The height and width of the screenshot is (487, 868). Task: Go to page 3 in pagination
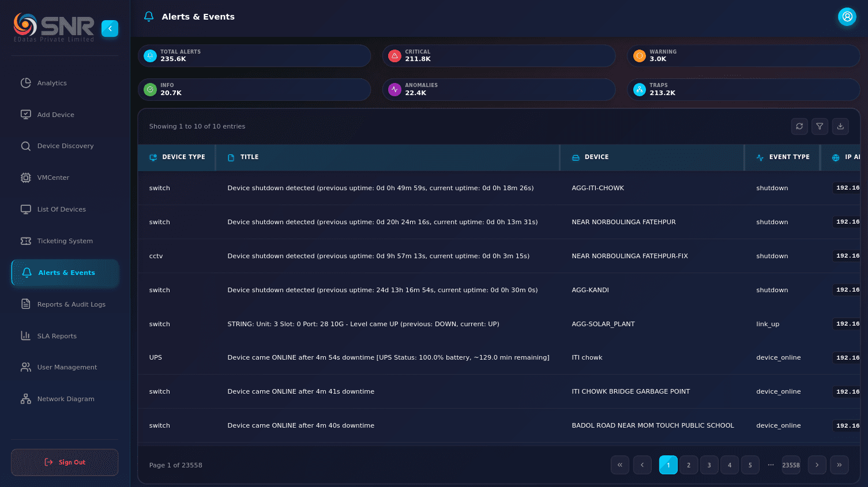[x=709, y=465]
